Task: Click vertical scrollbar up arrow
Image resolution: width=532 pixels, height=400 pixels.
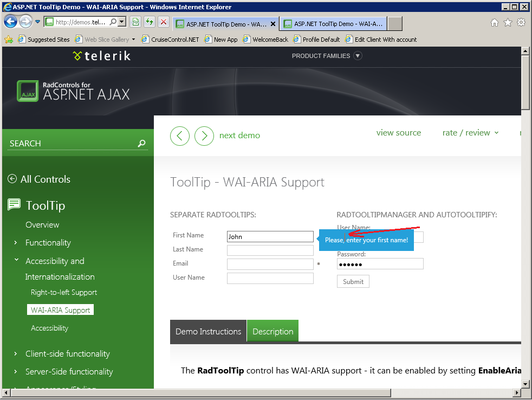Action: [x=525, y=51]
